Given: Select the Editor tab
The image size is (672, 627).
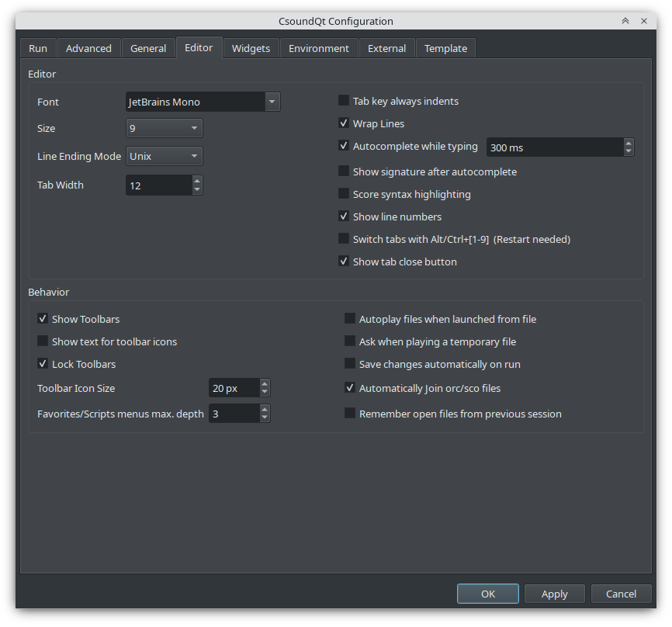Looking at the screenshot, I should click(199, 47).
